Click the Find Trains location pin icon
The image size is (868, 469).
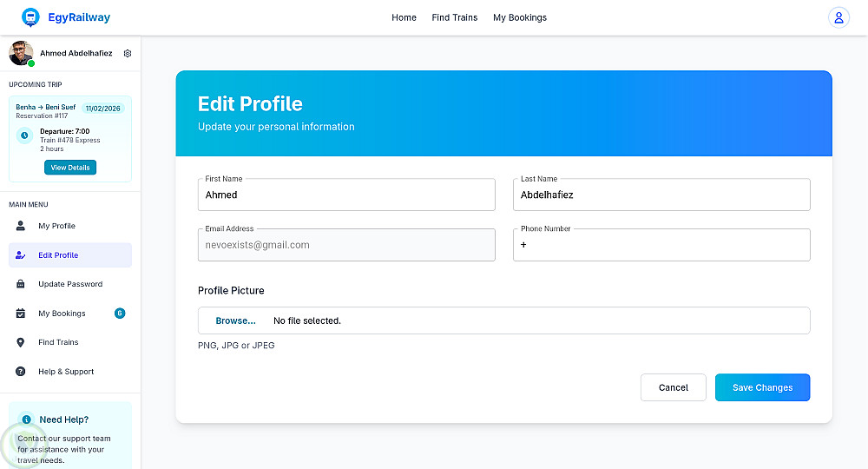click(x=21, y=342)
